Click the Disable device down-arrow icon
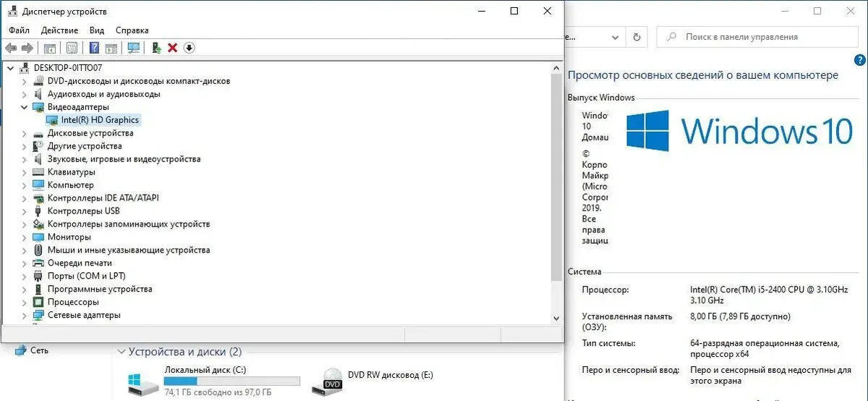The image size is (868, 401). [x=189, y=48]
